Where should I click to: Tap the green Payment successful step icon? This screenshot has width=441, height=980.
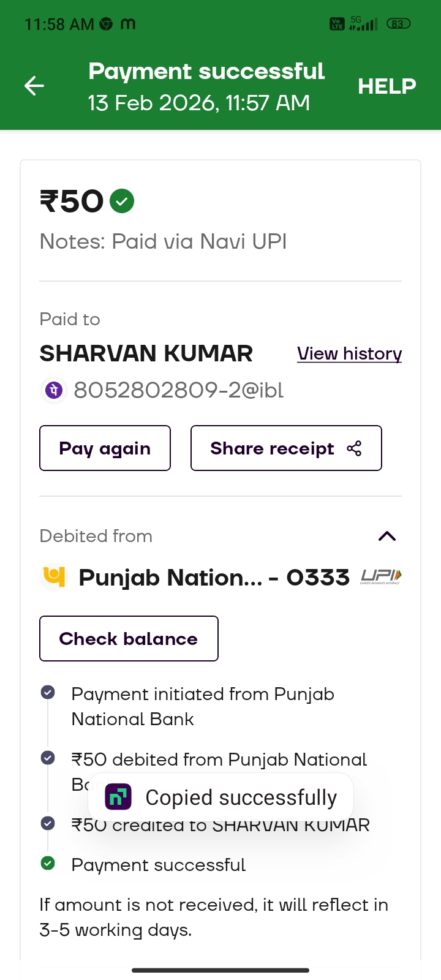[x=48, y=864]
